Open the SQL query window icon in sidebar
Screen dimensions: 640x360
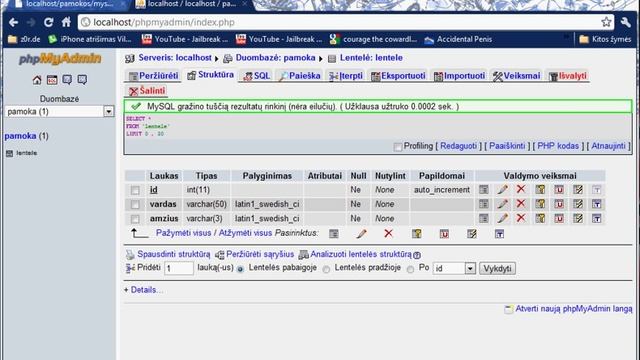coord(52,80)
